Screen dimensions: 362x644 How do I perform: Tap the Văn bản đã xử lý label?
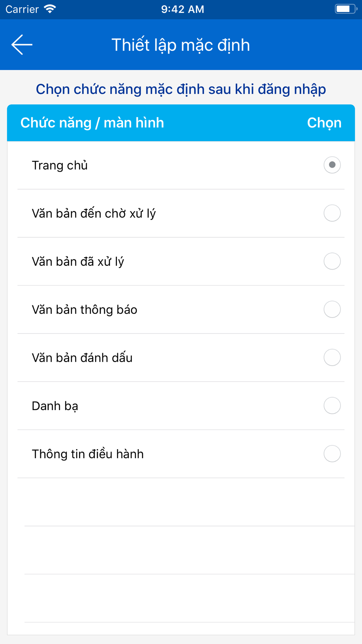point(78,262)
